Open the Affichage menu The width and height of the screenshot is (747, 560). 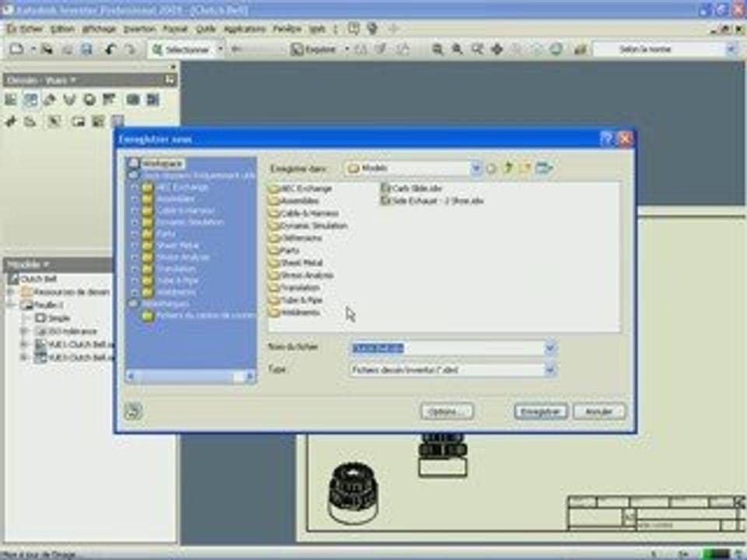point(99,29)
